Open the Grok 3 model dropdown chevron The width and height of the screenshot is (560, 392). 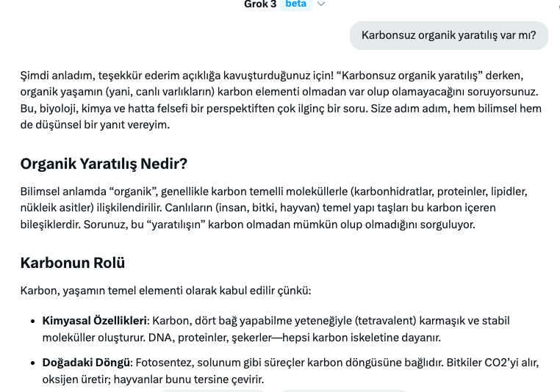tap(320, 4)
